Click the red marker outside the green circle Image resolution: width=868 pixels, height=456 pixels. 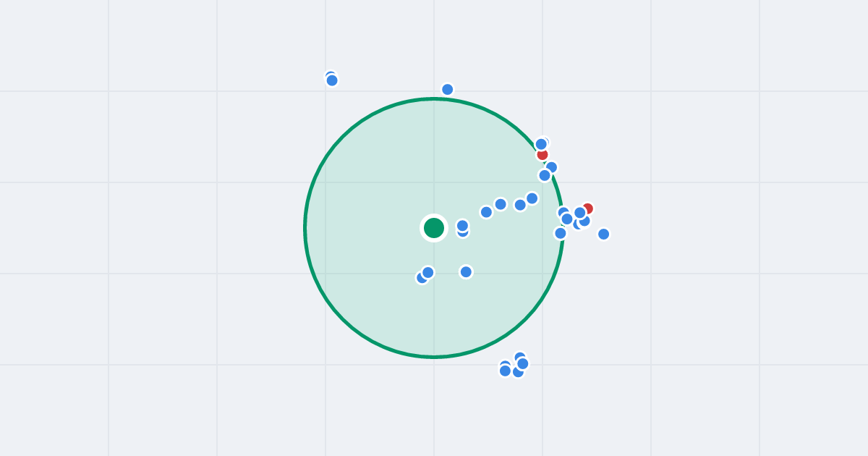pyautogui.click(x=587, y=208)
